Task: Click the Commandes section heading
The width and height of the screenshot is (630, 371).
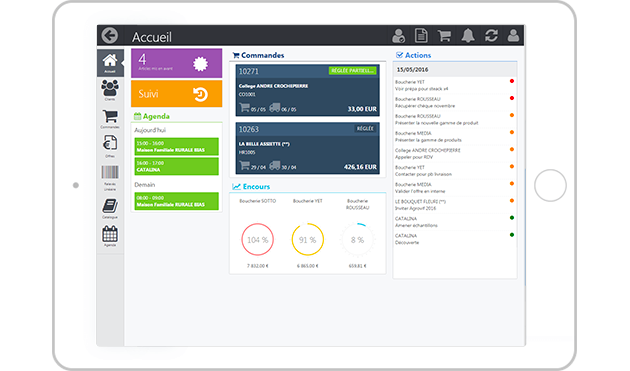Action: pos(262,55)
